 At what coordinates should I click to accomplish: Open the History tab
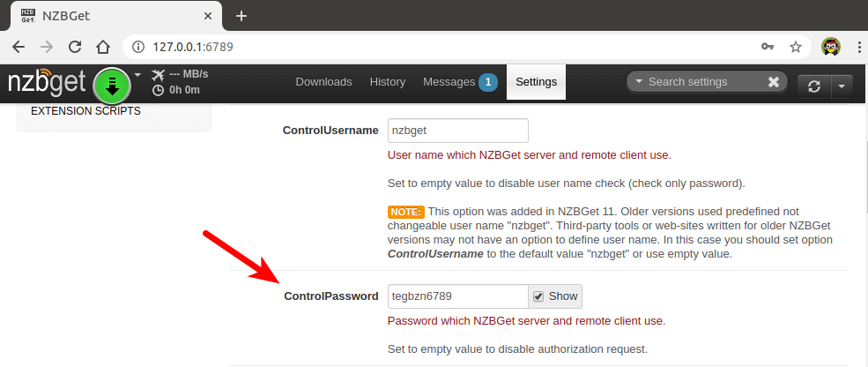[x=388, y=82]
